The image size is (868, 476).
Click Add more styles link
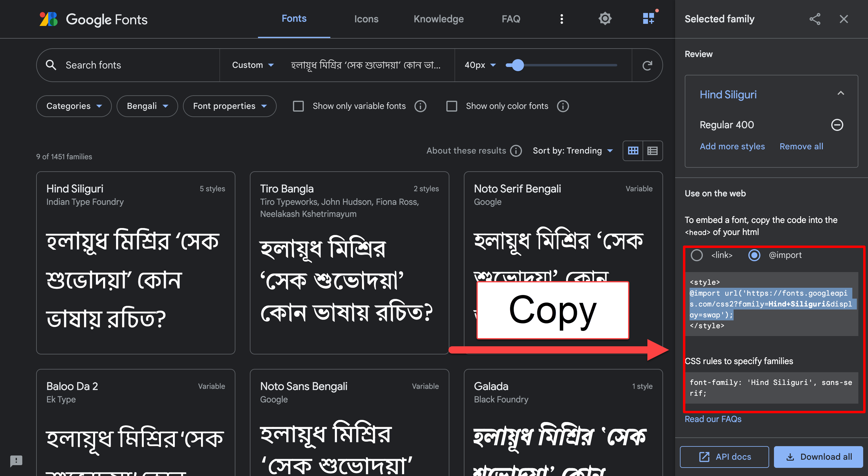pos(732,146)
